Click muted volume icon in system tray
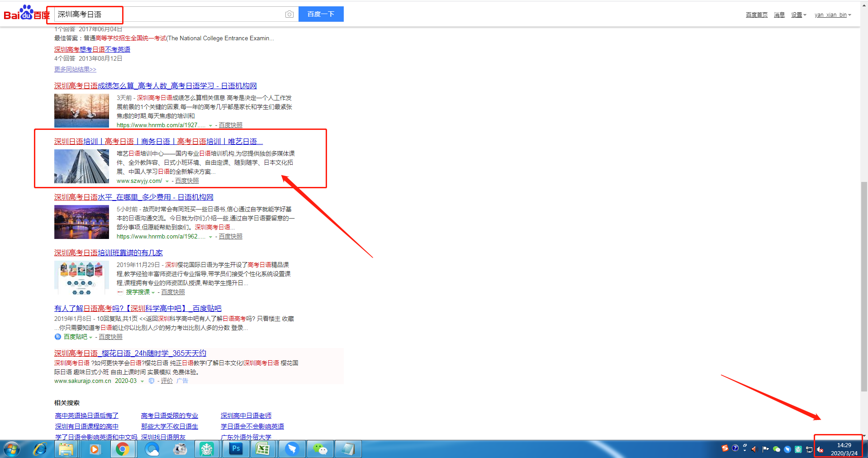868x458 pixels. (x=820, y=449)
